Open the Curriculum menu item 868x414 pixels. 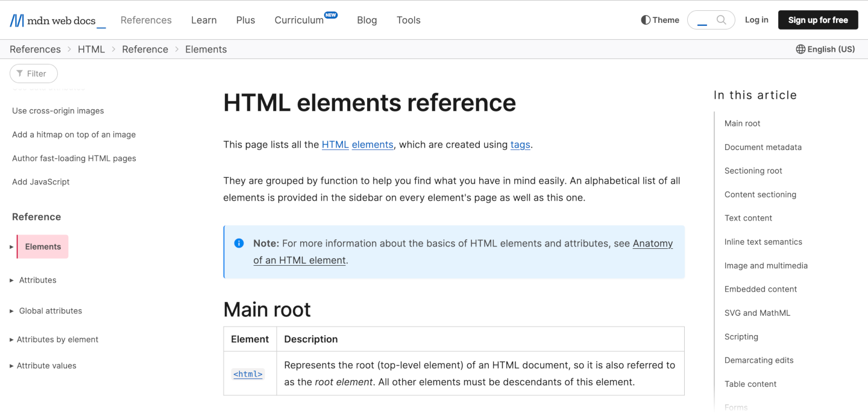(299, 20)
